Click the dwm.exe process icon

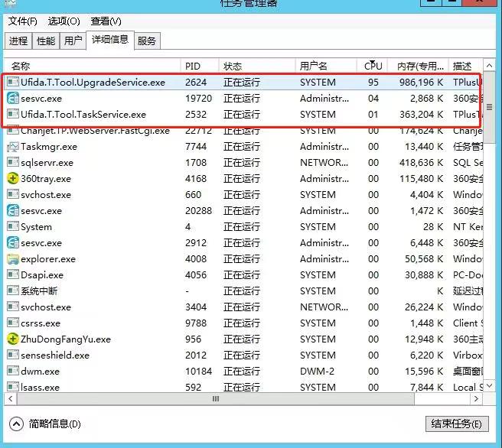click(13, 371)
